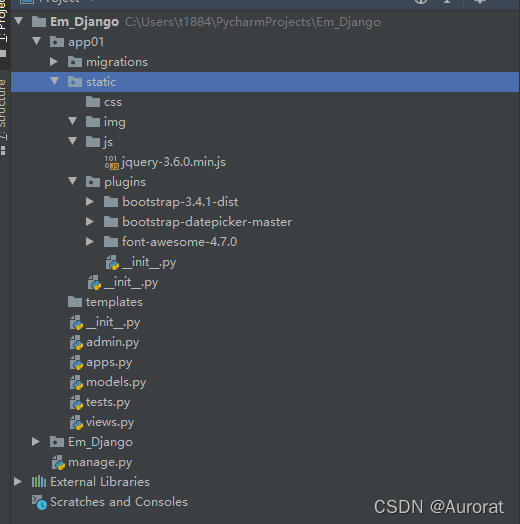Click the templates folder icon
Image resolution: width=520 pixels, height=524 pixels.
coord(75,302)
